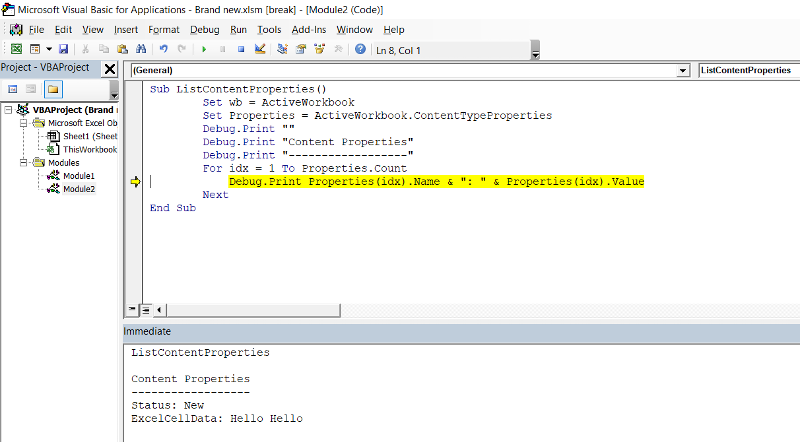Image resolution: width=800 pixels, height=442 pixels.
Task: Save the workbook with the floppy icon
Action: click(x=63, y=49)
